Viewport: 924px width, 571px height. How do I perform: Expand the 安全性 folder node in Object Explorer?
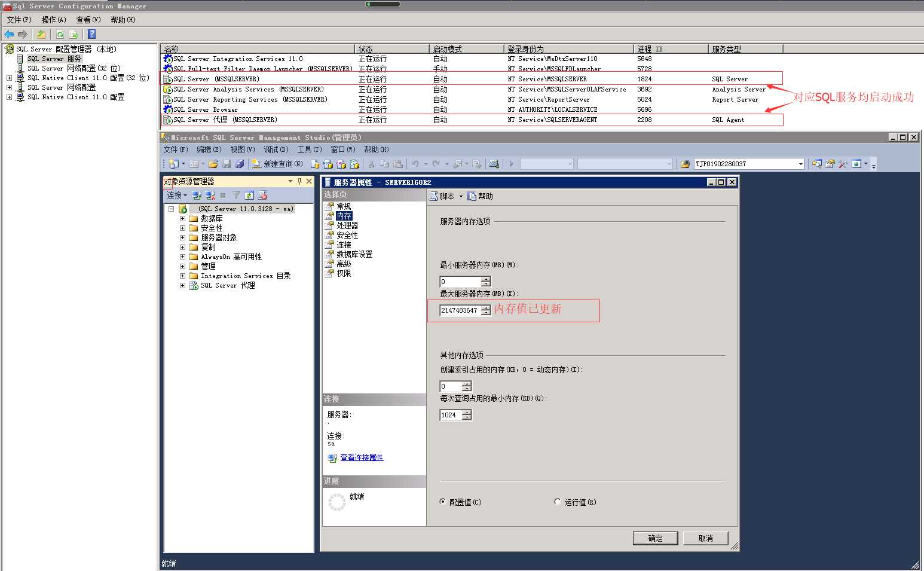pos(183,228)
